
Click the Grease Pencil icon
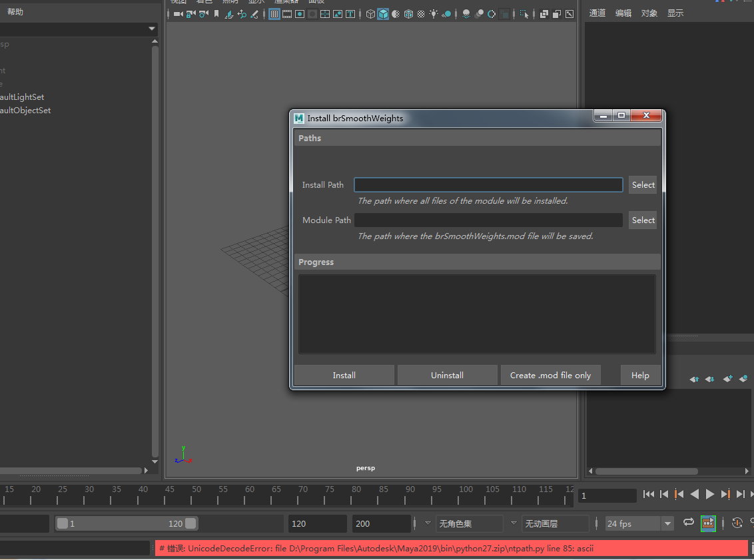tap(254, 14)
